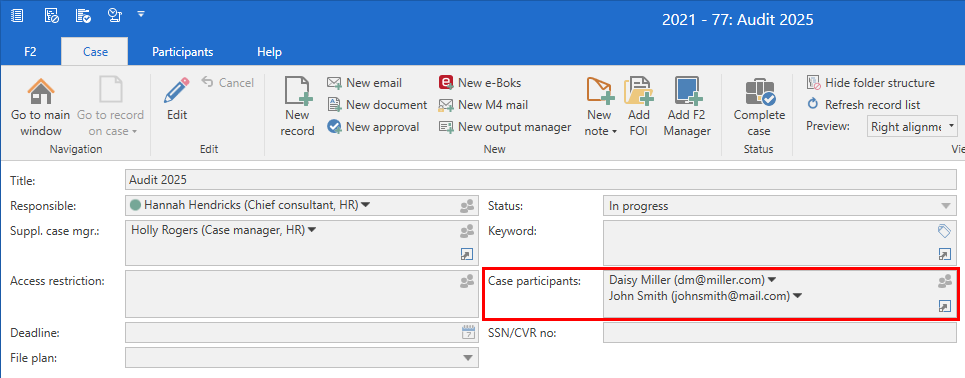Click expand icon in Suppl. case mgr. field
This screenshot has height=378, width=965.
click(467, 254)
